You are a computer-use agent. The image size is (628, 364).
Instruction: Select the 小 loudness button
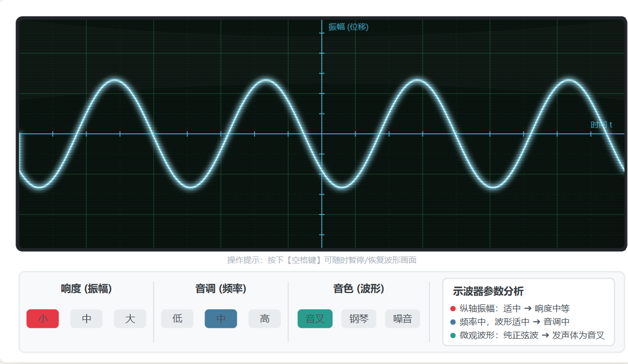click(x=43, y=319)
